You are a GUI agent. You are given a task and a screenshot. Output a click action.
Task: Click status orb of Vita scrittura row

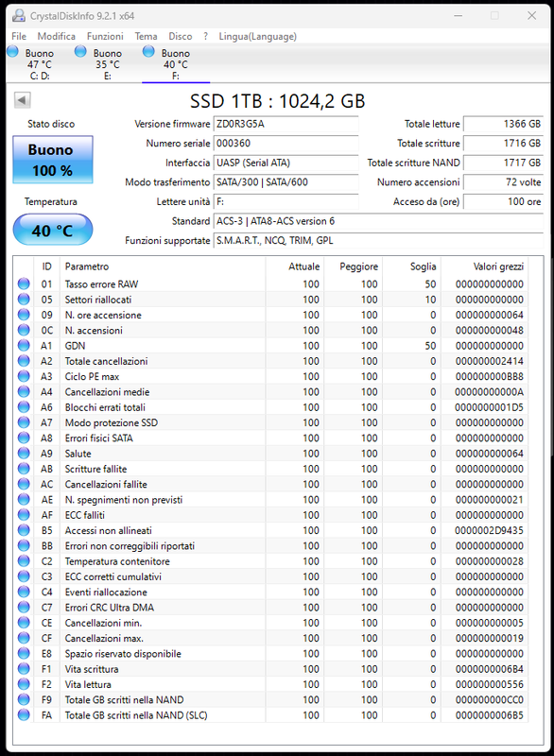(24, 669)
